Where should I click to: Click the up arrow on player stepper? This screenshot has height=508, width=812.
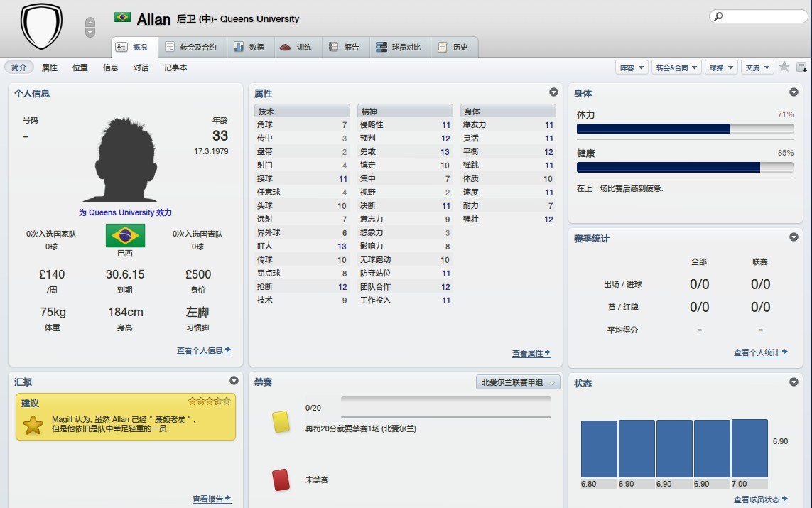click(90, 22)
